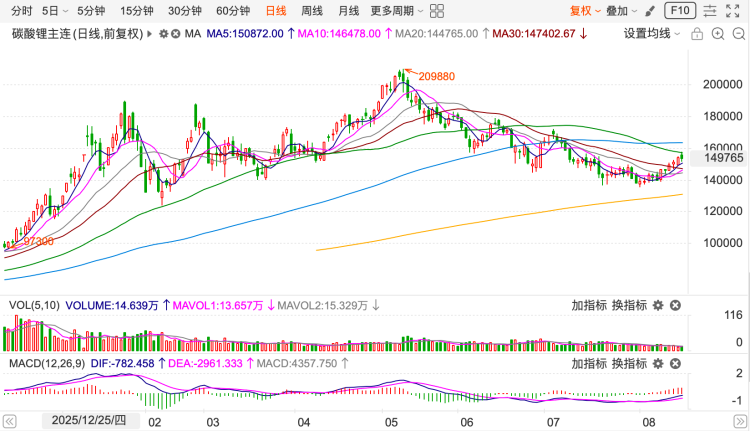
Task: Click 加指标 in the MACD panel
Action: pyautogui.click(x=589, y=364)
